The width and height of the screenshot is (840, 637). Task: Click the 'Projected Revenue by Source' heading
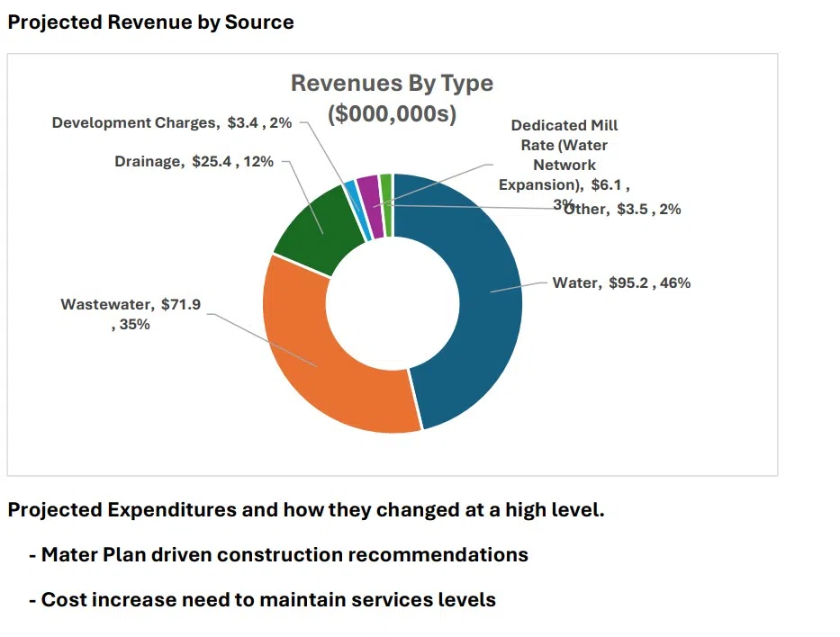(x=150, y=22)
